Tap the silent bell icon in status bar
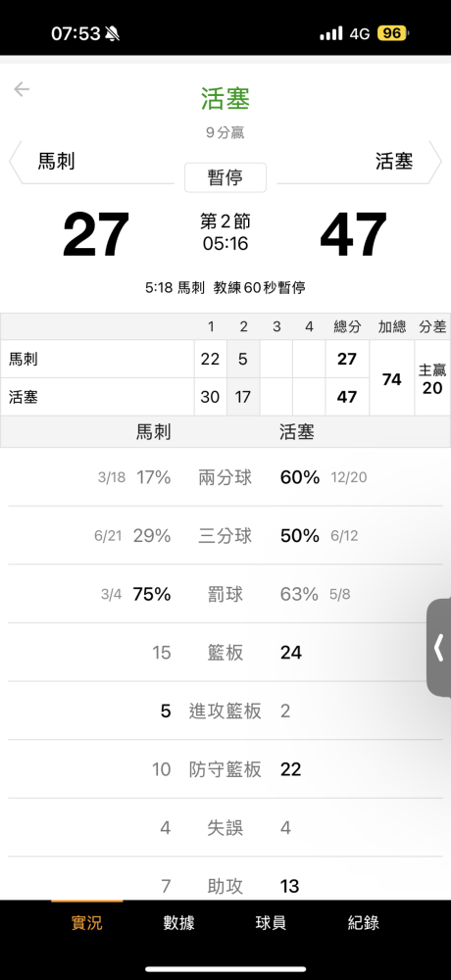451x980 pixels. [113, 33]
